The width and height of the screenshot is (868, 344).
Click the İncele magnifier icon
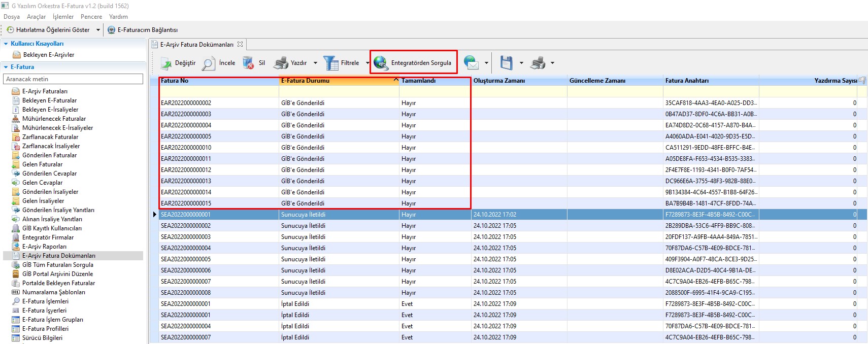click(x=208, y=63)
